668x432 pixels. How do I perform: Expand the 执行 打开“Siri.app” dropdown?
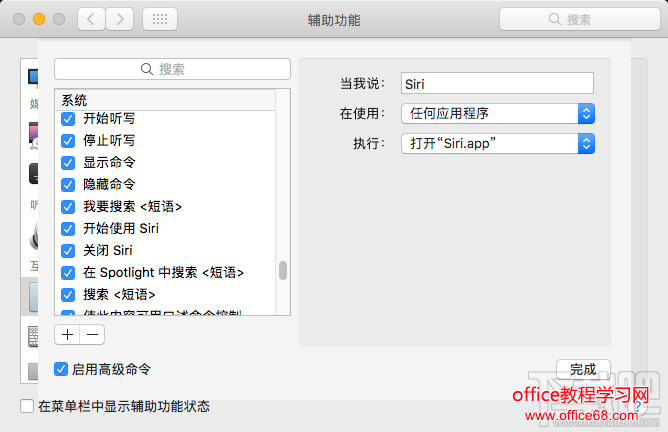(498, 144)
